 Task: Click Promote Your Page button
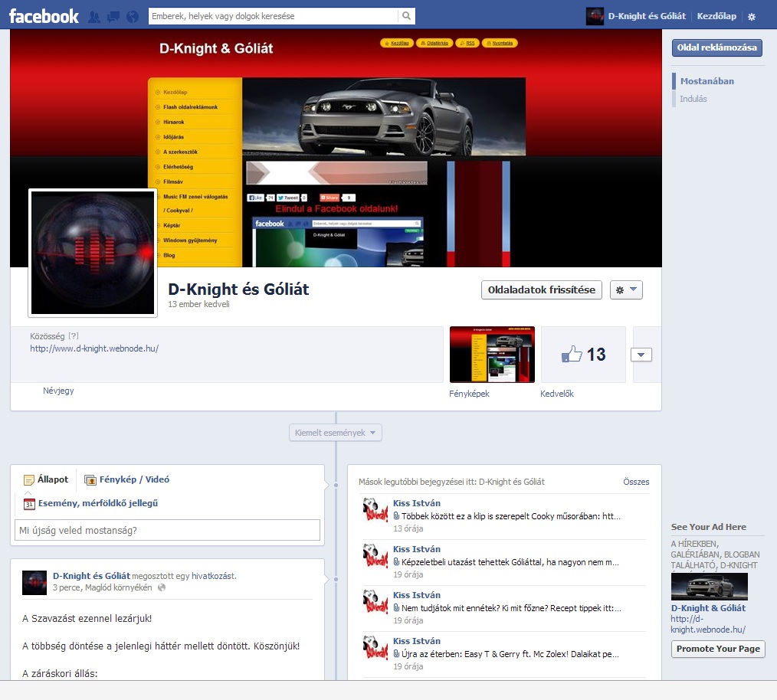[x=718, y=649]
